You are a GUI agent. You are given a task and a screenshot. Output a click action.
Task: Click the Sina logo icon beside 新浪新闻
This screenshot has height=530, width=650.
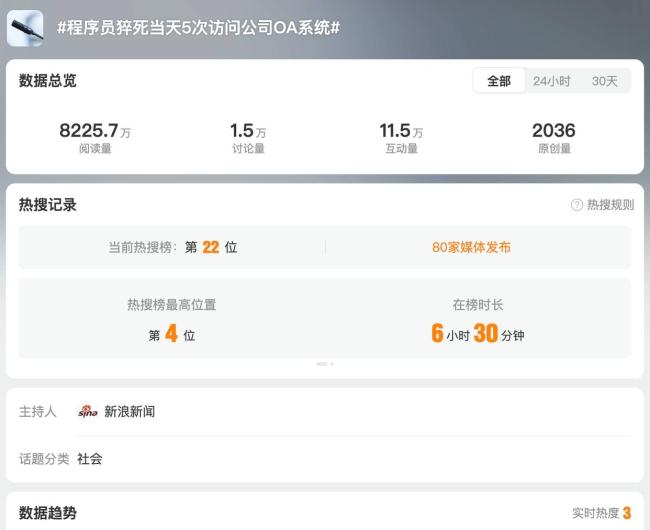pyautogui.click(x=88, y=411)
